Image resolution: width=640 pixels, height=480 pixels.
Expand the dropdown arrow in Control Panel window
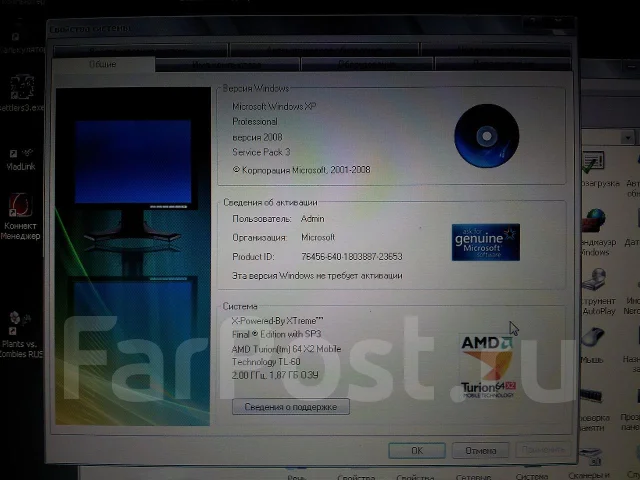click(x=628, y=138)
